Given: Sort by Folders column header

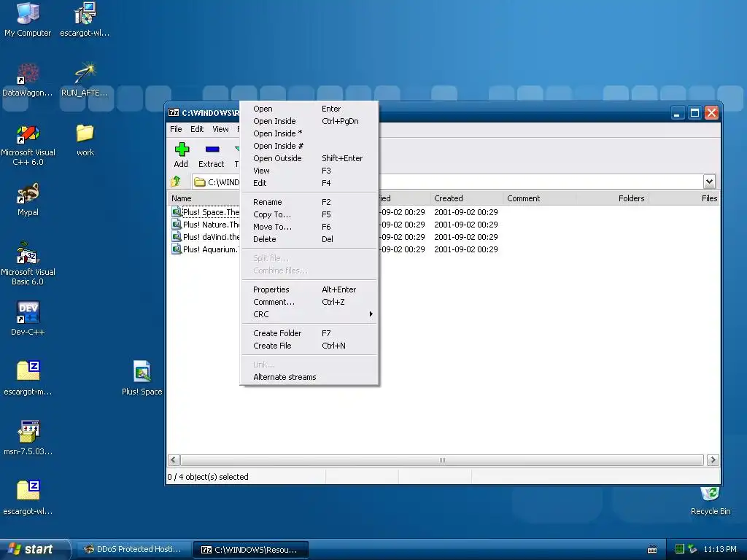Looking at the screenshot, I should point(612,198).
